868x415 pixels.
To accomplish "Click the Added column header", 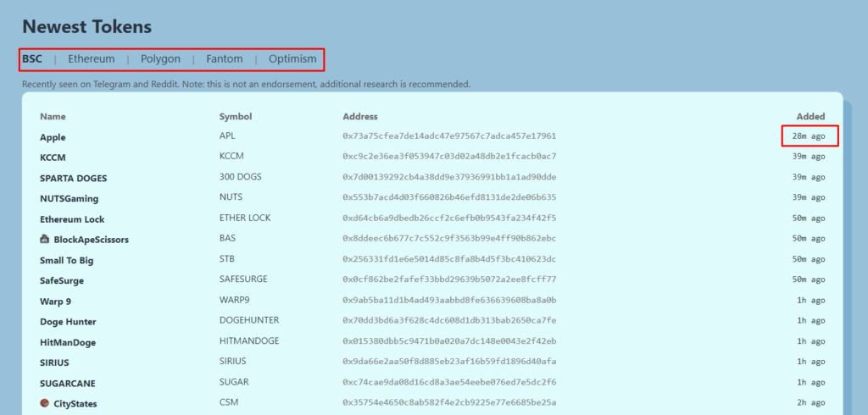I will (x=810, y=117).
